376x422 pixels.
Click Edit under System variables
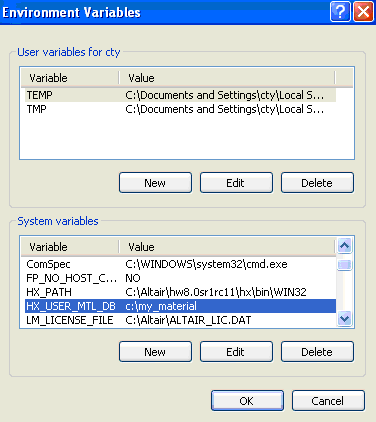point(236,352)
